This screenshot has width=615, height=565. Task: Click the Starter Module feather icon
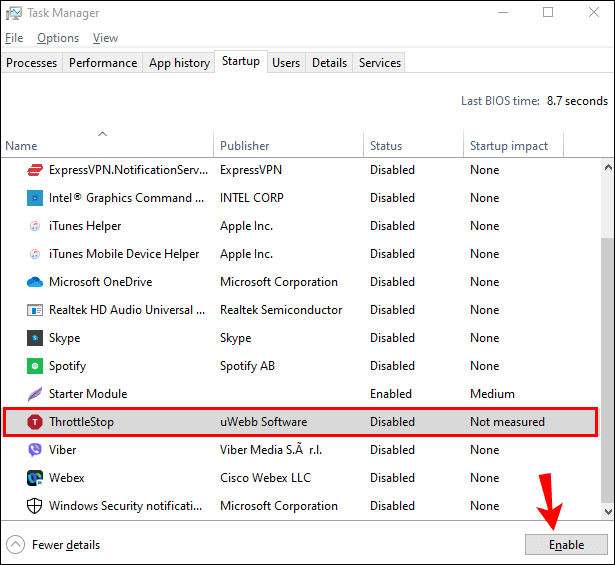click(x=35, y=394)
